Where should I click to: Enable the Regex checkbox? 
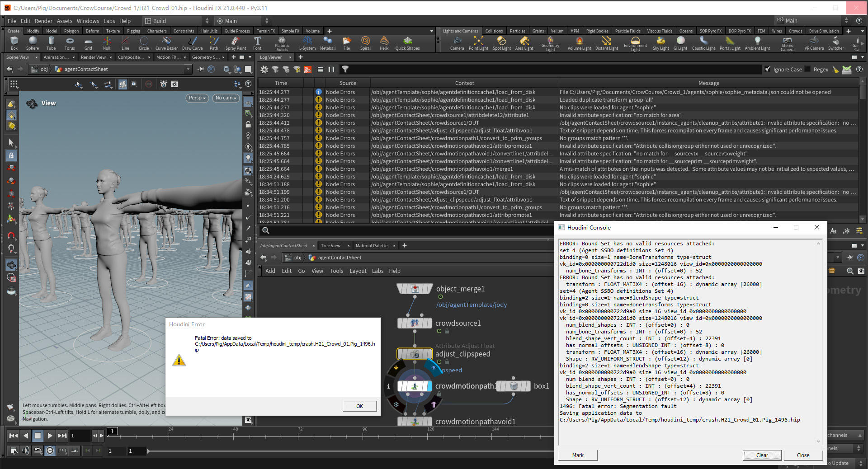808,70
